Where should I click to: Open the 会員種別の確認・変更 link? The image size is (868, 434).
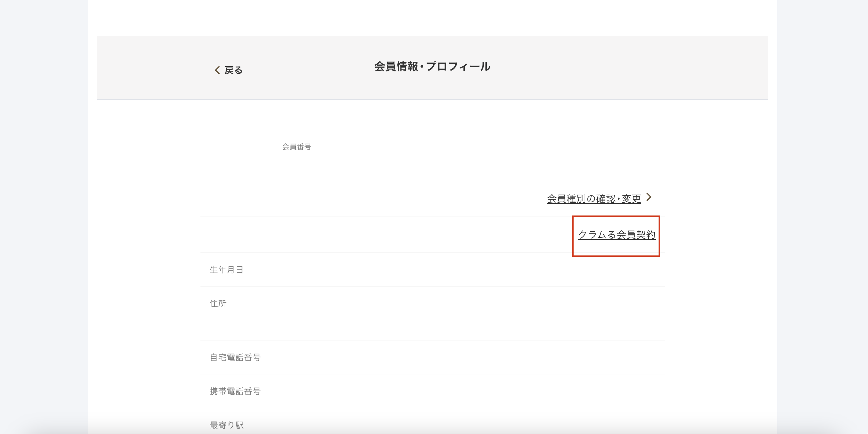[x=594, y=199]
